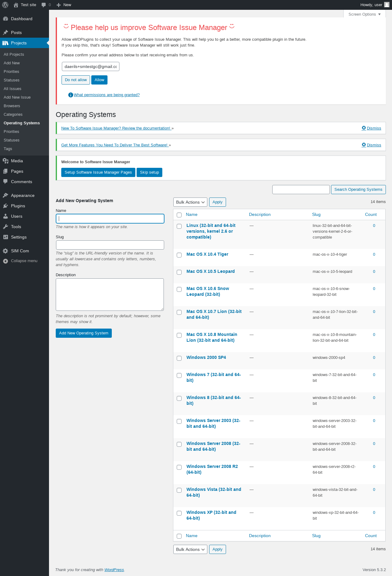Open Windows Vista (32-bit and 64-bit) entry
Viewport: 392px width, 576px height.
[214, 492]
